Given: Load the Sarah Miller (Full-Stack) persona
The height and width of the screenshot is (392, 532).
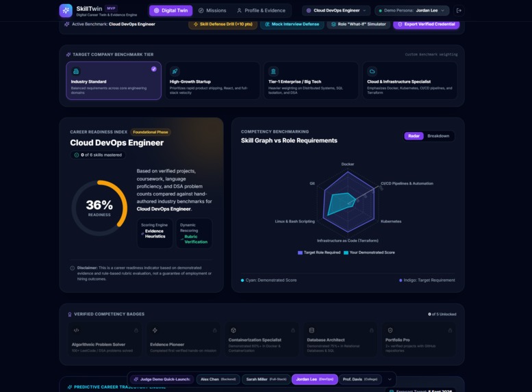Looking at the screenshot, I should click(x=266, y=379).
